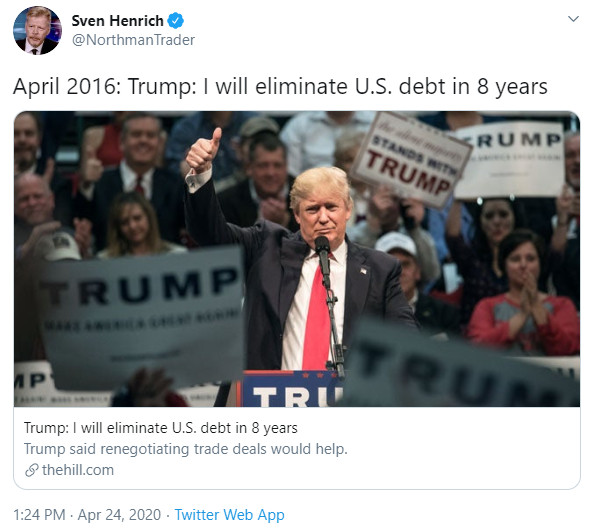Click the raised thumbs-up hand in photo

tap(204, 151)
